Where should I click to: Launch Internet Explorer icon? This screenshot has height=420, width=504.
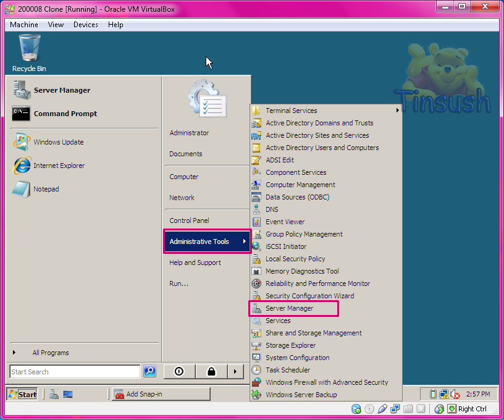coord(22,166)
